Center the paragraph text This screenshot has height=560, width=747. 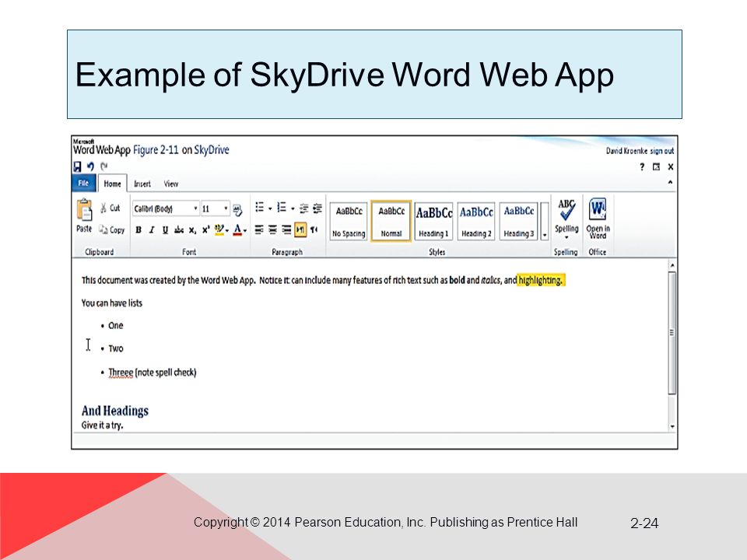272,230
